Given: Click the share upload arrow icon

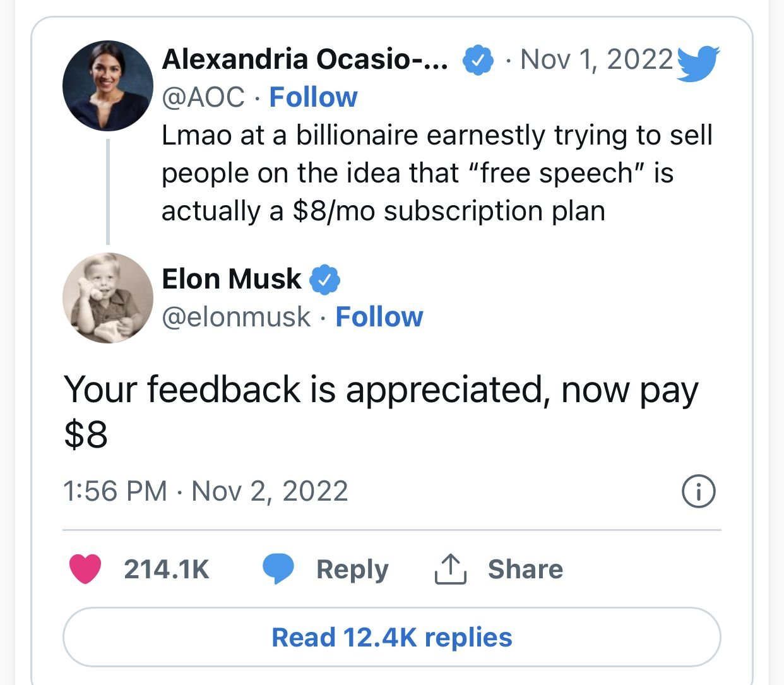Looking at the screenshot, I should 450,569.
